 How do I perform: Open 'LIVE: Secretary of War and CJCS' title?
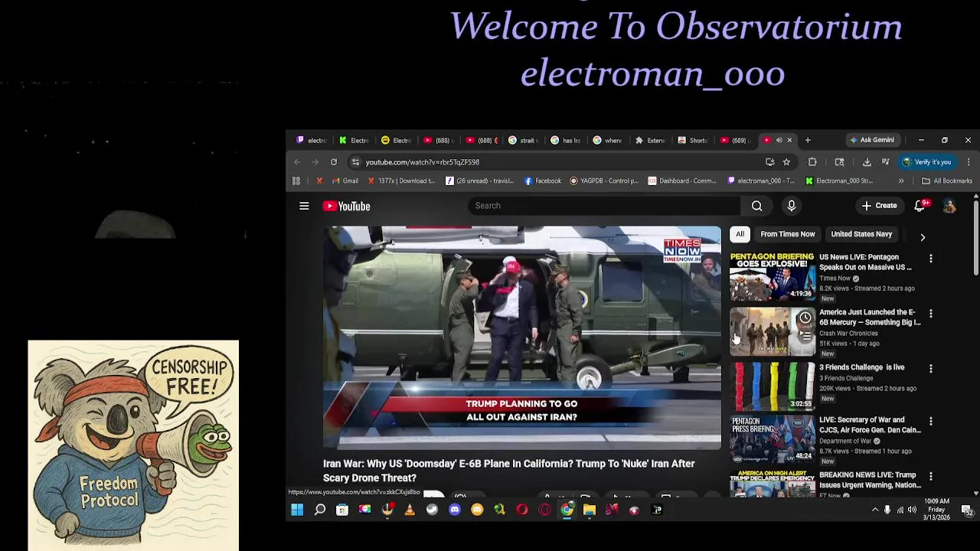point(870,425)
